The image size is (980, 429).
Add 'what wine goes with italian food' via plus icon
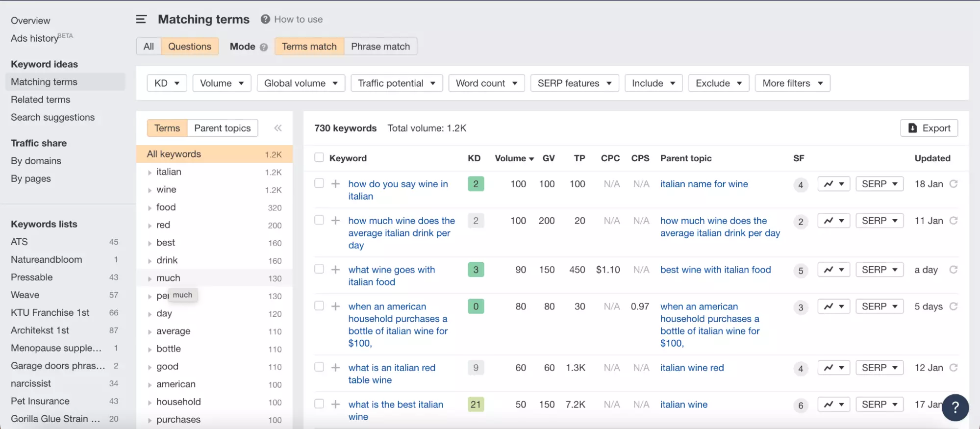pyautogui.click(x=335, y=270)
